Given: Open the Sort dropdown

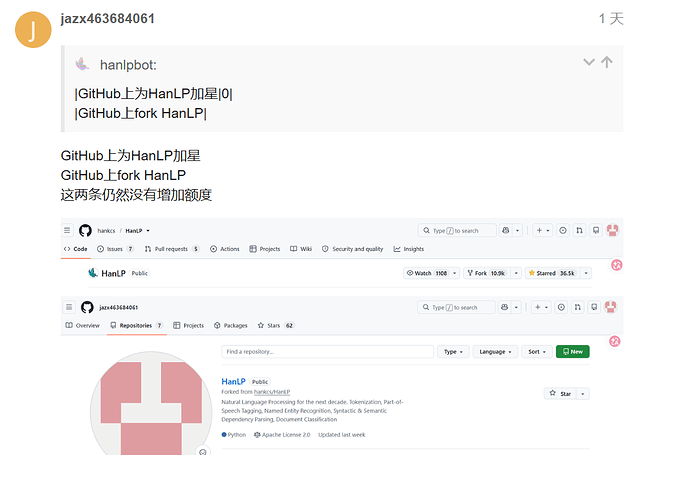Looking at the screenshot, I should click(x=537, y=352).
